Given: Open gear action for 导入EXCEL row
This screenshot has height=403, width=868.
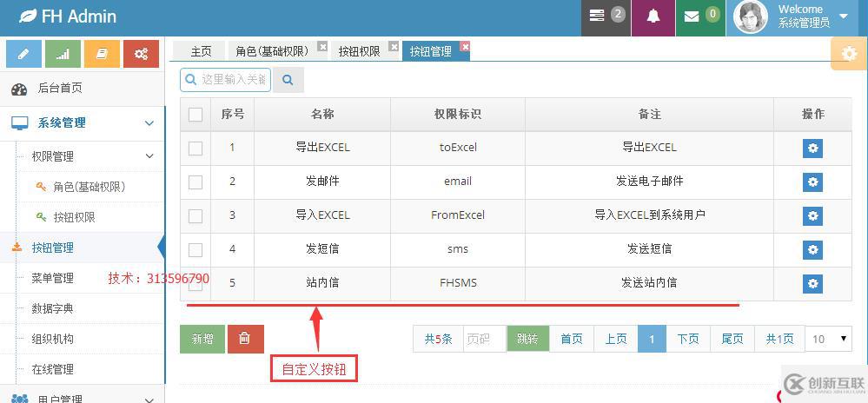Looking at the screenshot, I should tap(812, 216).
